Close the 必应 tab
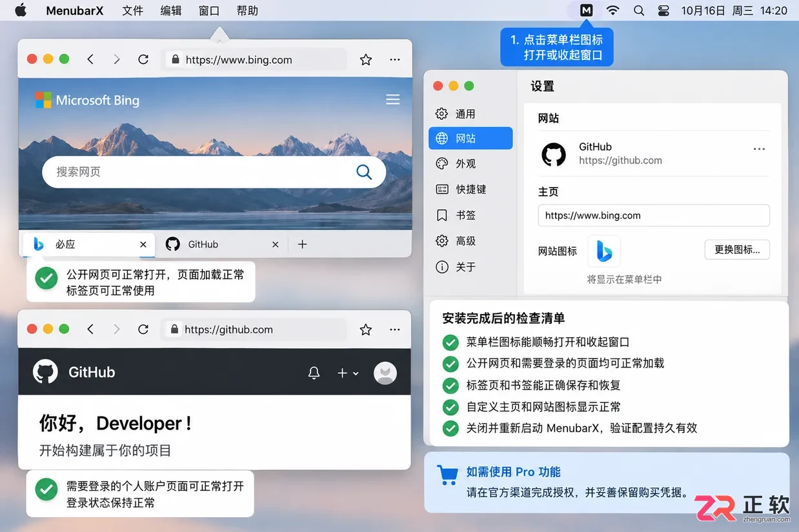 [143, 244]
